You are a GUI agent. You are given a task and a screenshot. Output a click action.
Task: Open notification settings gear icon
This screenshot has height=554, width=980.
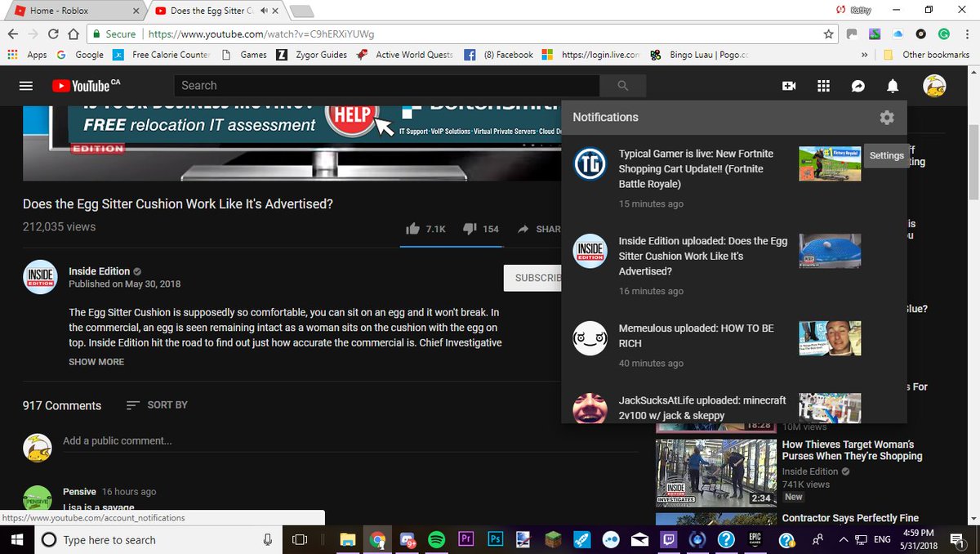point(887,118)
